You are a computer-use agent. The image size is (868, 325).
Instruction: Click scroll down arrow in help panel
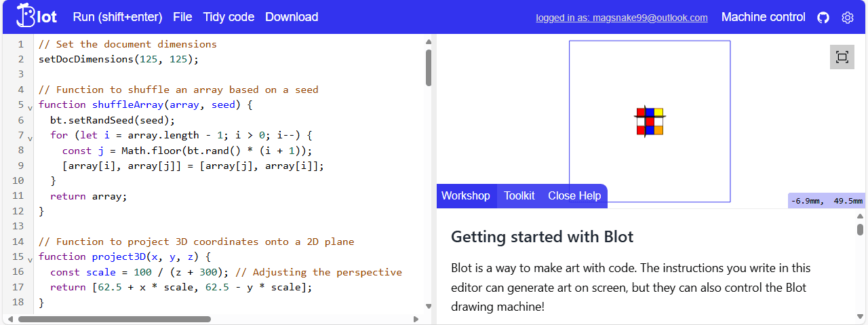(x=860, y=317)
